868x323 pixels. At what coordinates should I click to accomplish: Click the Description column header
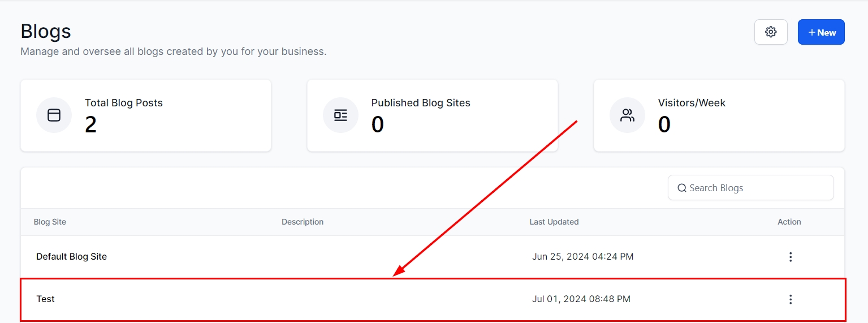(303, 222)
